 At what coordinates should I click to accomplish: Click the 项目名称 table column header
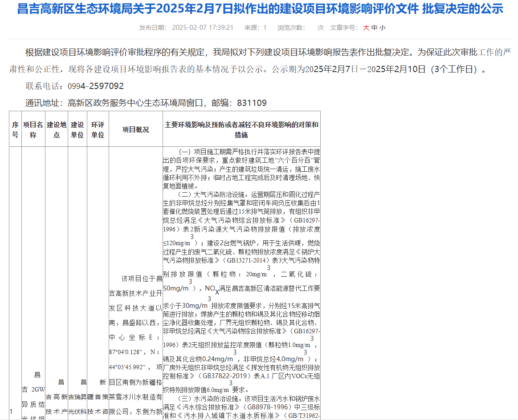point(33,129)
